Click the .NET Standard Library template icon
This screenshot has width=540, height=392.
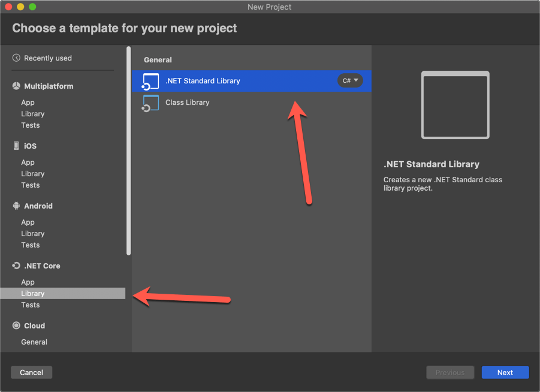pos(150,81)
